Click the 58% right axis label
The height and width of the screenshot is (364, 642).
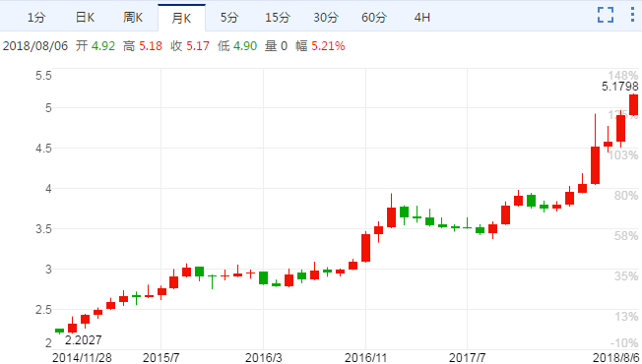(626, 236)
